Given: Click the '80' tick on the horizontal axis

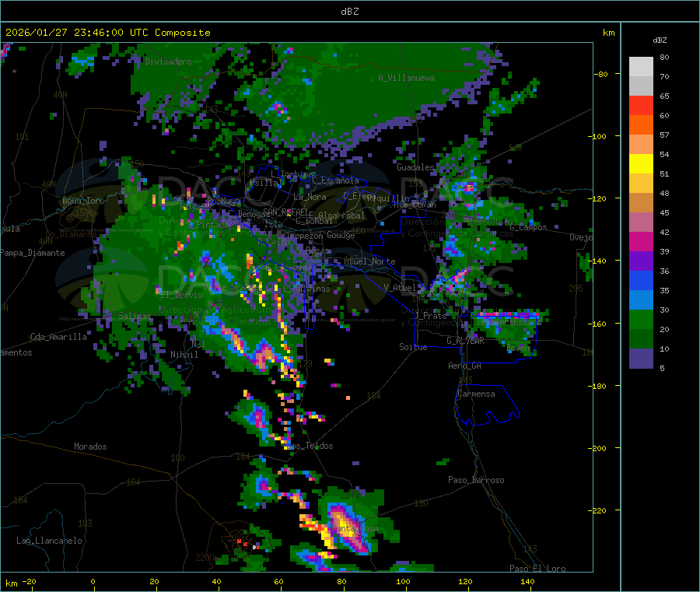Looking at the screenshot, I should pyautogui.click(x=341, y=581).
